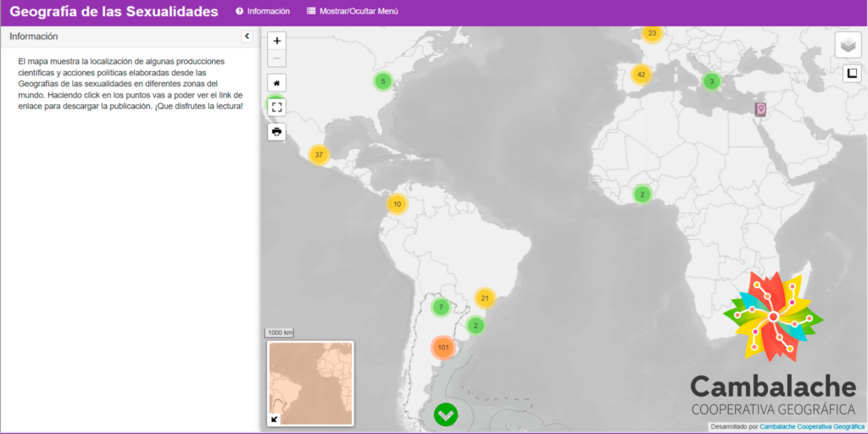The image size is (868, 434).
Task: Open Información in top bar
Action: [x=263, y=11]
